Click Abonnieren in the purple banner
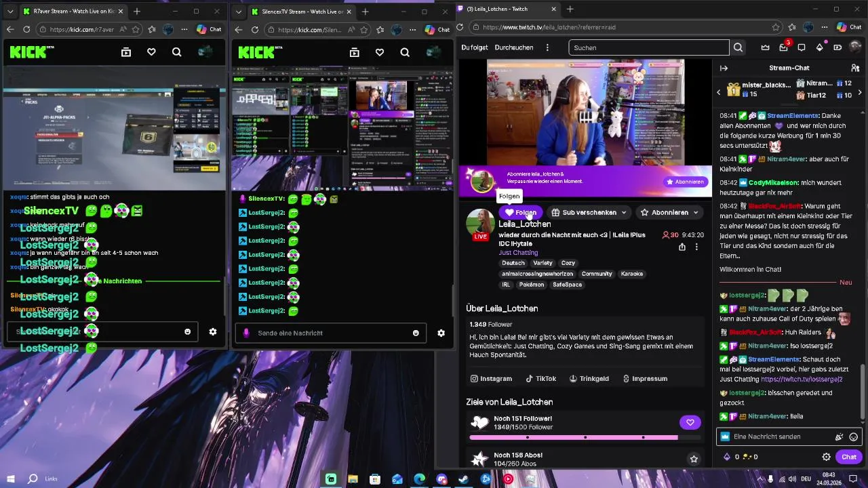 click(685, 182)
